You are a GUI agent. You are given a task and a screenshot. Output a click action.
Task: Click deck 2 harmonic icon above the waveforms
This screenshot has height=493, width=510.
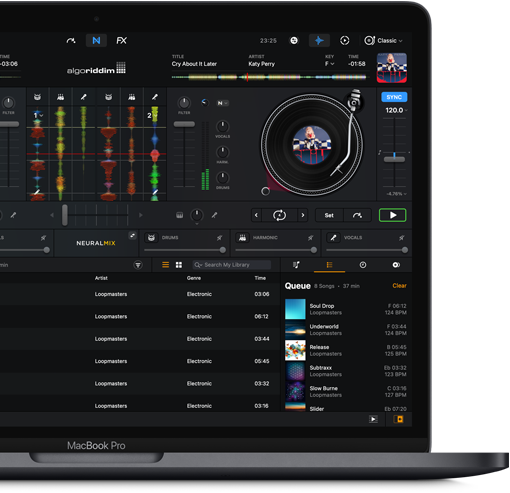pyautogui.click(x=132, y=97)
